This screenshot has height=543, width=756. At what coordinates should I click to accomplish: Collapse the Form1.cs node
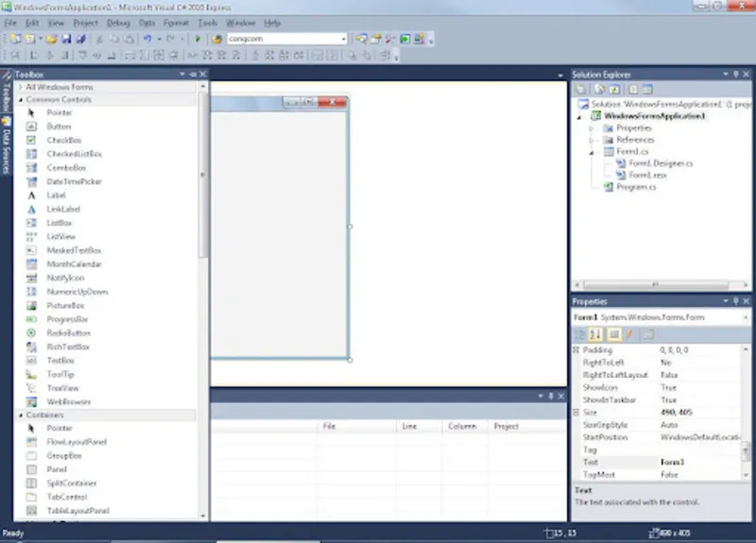click(x=592, y=152)
